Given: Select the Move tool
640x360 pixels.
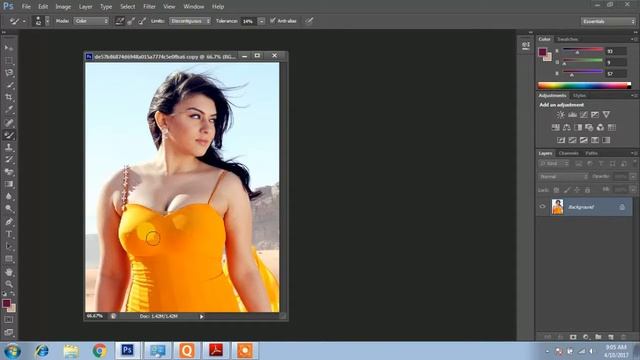Looking at the screenshot, I should coord(9,48).
